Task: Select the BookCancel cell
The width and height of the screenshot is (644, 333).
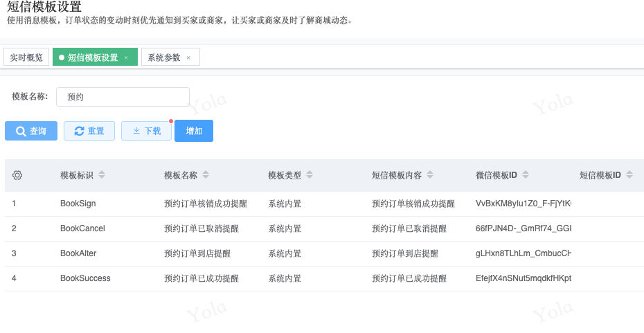Action: [x=82, y=228]
